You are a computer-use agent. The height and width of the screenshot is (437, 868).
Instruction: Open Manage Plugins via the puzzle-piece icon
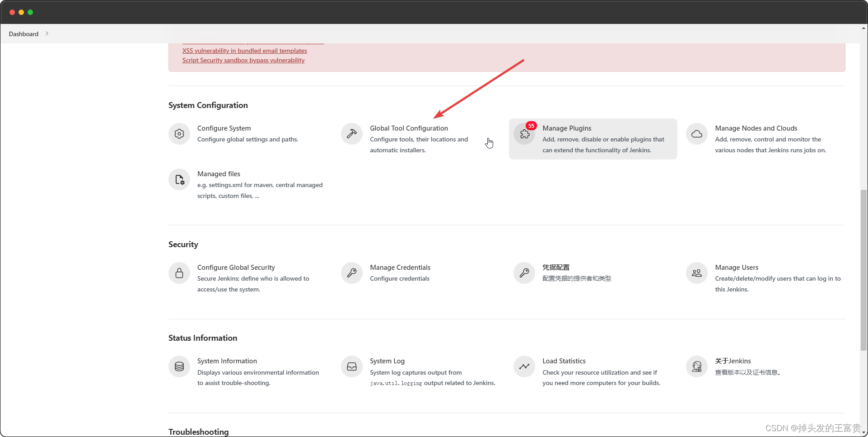coord(525,135)
